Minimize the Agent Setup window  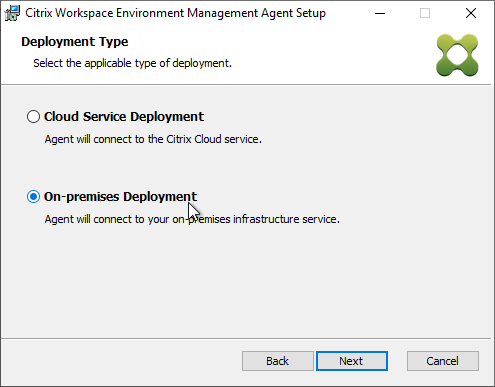380,13
